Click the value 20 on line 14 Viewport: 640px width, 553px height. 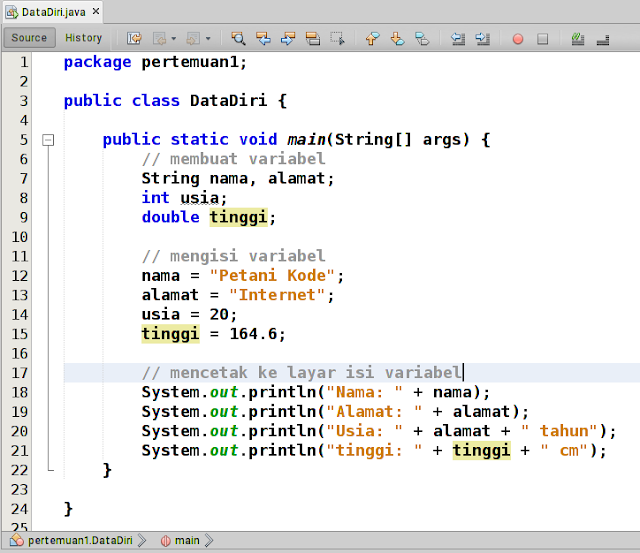pyautogui.click(x=219, y=314)
